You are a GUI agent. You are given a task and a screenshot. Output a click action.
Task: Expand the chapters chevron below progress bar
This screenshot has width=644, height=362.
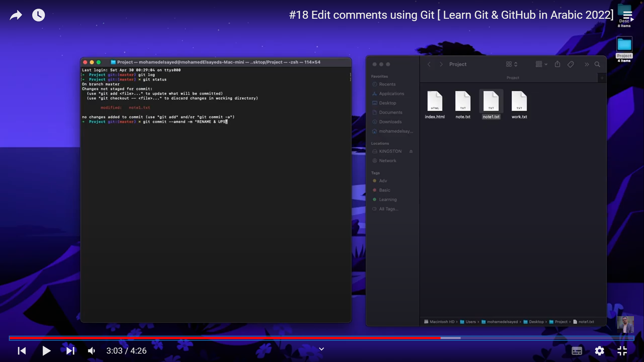pos(321,349)
